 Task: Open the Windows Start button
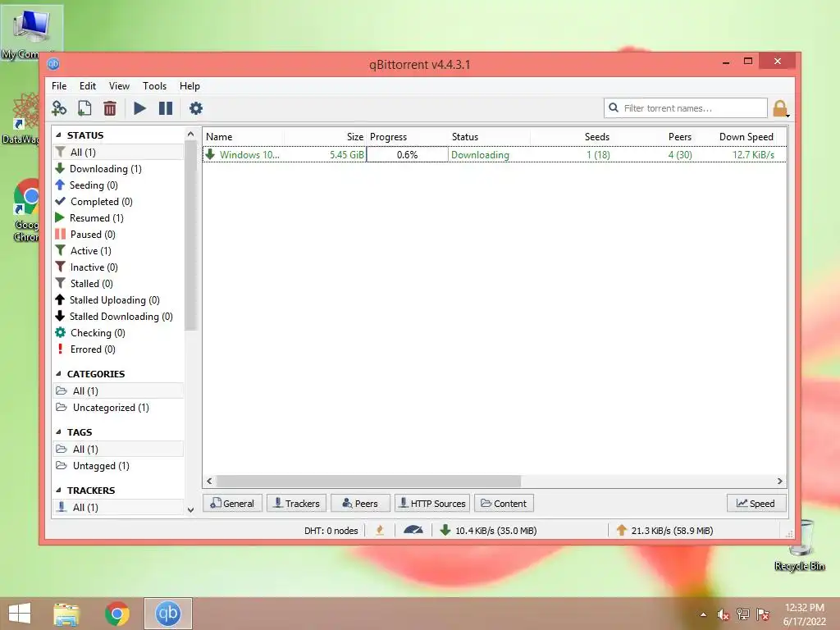point(20,614)
